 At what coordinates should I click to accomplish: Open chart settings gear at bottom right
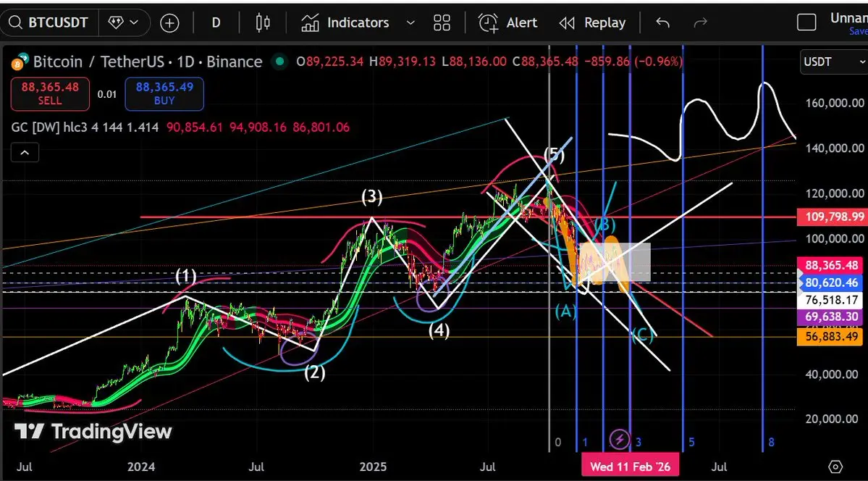835,467
